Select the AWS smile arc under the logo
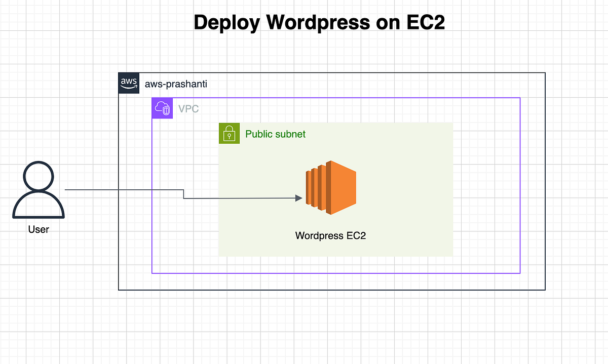This screenshot has height=364, width=608. (x=128, y=87)
